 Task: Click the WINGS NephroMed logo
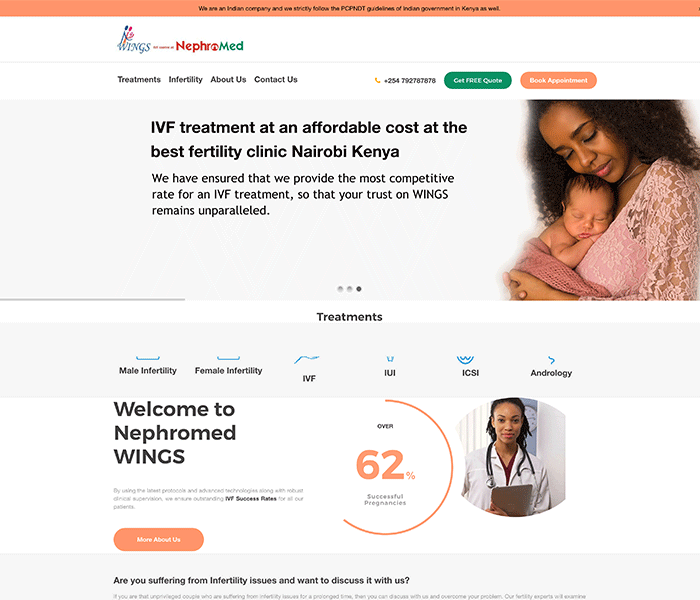pyautogui.click(x=180, y=40)
